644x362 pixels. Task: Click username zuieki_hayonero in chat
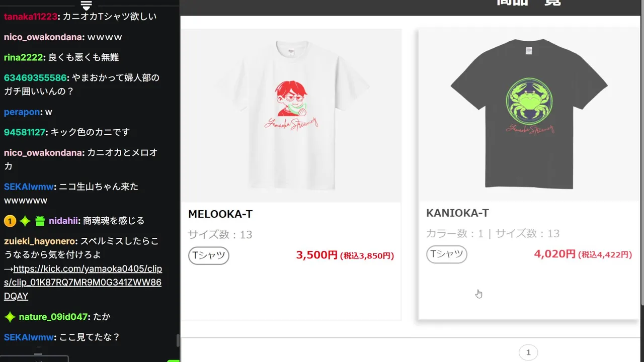(41, 241)
